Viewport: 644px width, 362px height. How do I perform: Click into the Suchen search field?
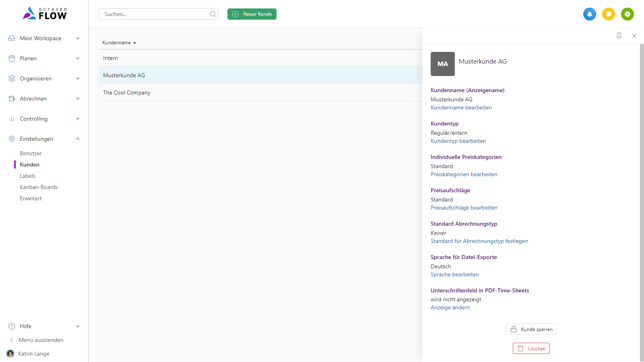pos(155,14)
